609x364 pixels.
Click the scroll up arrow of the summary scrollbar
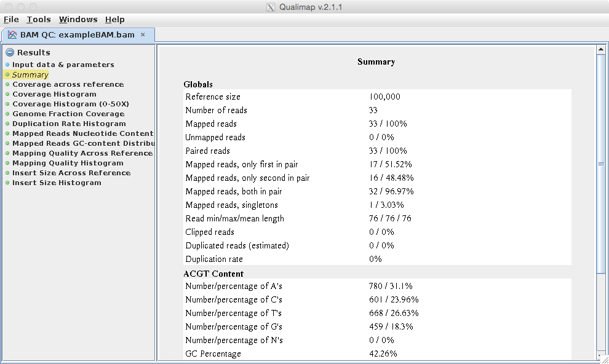[601, 49]
